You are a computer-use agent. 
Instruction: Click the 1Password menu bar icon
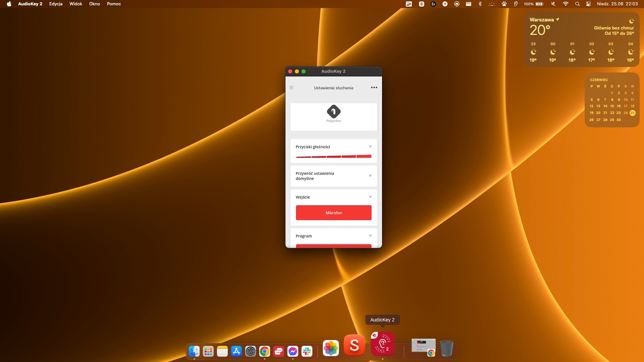click(445, 4)
